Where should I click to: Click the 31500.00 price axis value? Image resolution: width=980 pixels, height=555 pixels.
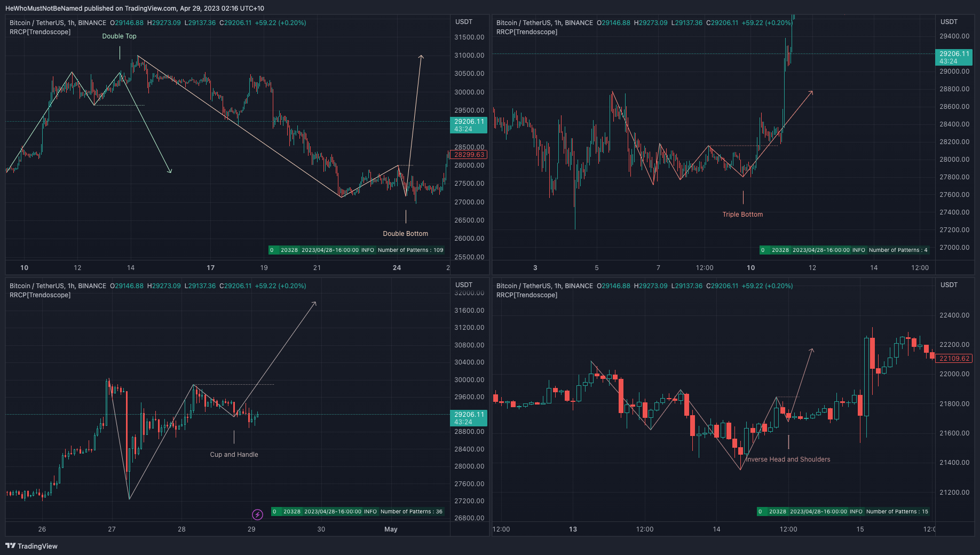tap(469, 37)
